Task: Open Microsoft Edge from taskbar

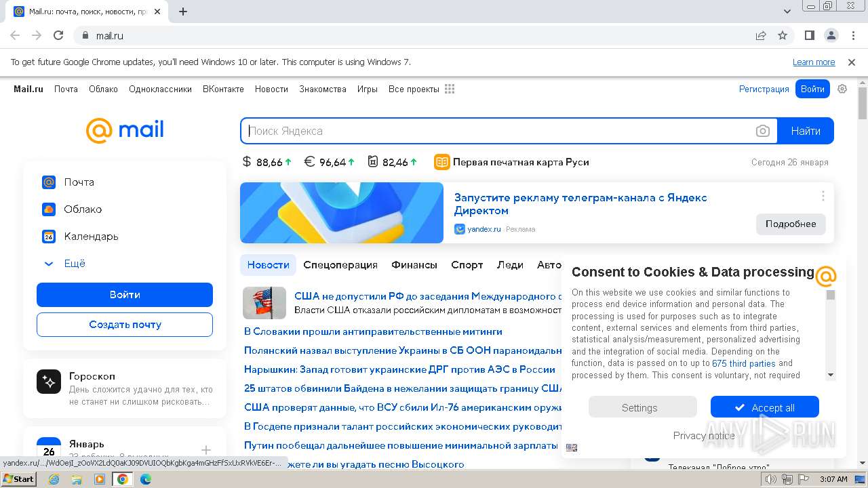Action: (145, 479)
